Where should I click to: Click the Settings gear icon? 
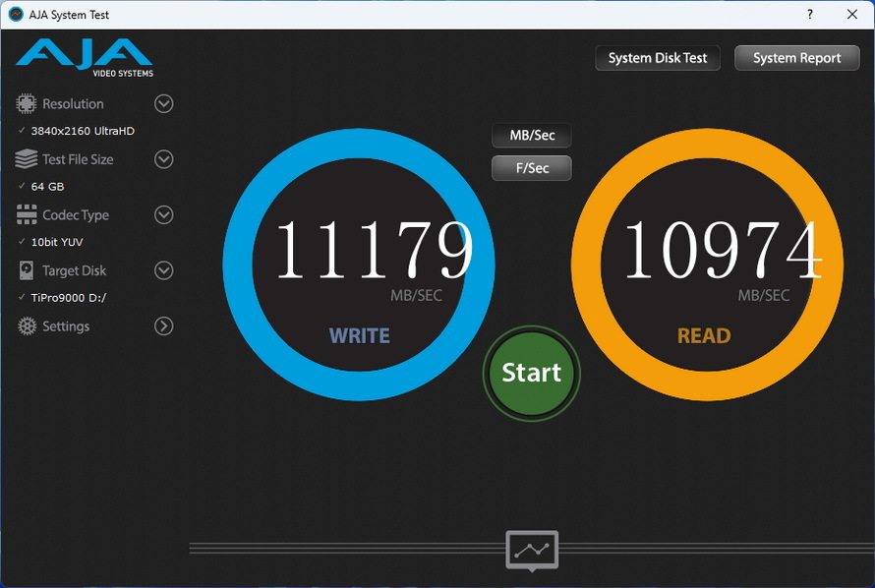(27, 325)
